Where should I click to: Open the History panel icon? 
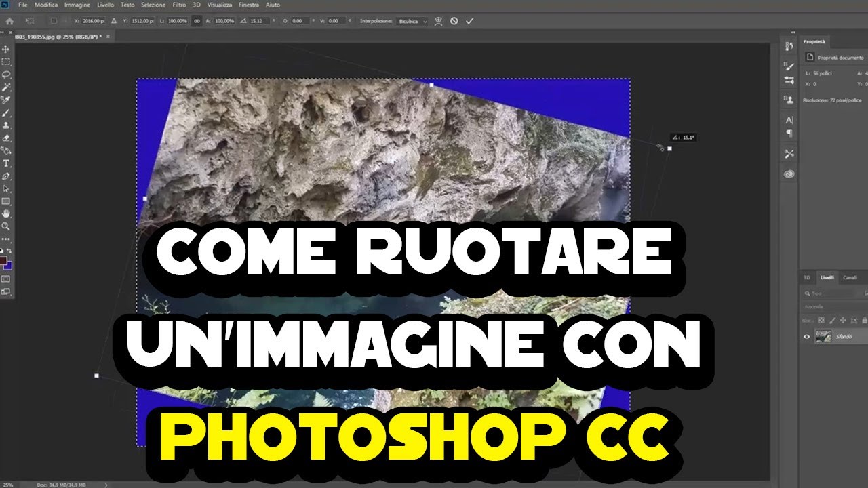point(789,46)
